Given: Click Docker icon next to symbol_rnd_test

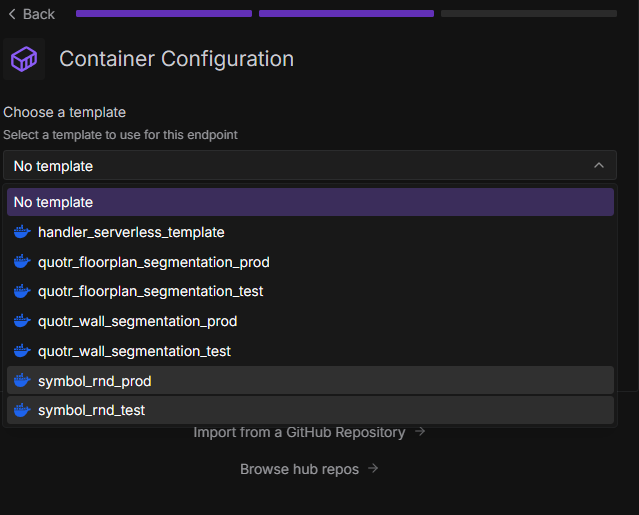Looking at the screenshot, I should point(22,410).
